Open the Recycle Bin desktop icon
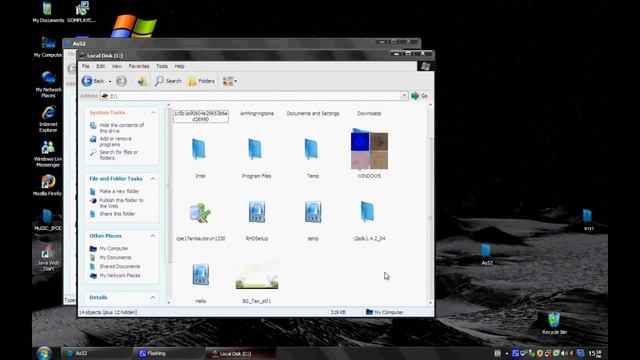The width and height of the screenshot is (640, 360). click(x=554, y=323)
